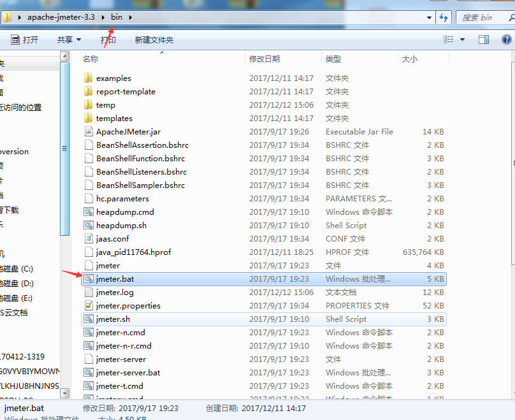Screen dimensions: 515x420
Task: Sort by Type (类型) column header
Action: click(333, 59)
